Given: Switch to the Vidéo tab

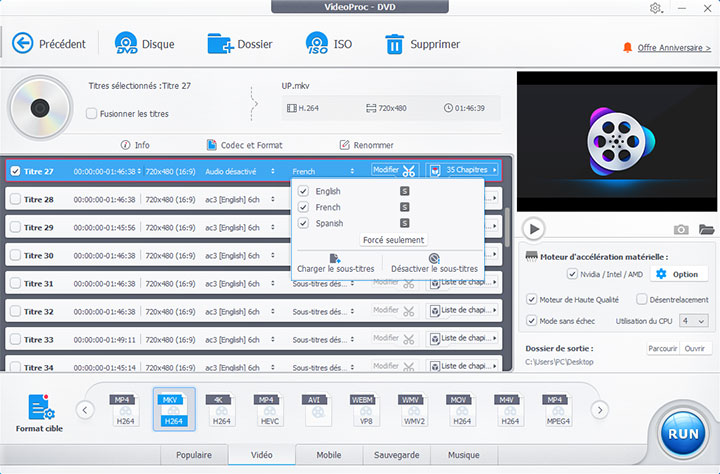Looking at the screenshot, I should pos(262,455).
